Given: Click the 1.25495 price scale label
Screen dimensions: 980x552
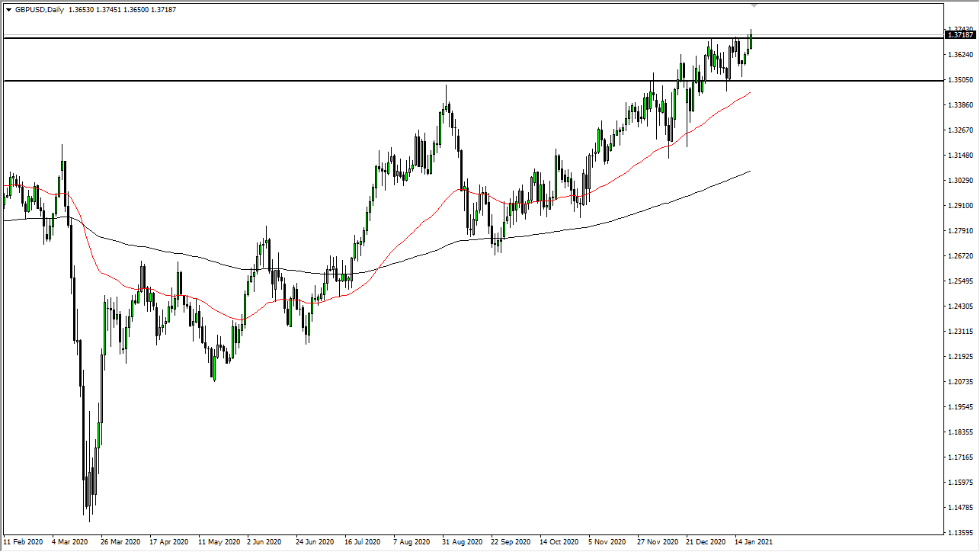Looking at the screenshot, I should [960, 281].
